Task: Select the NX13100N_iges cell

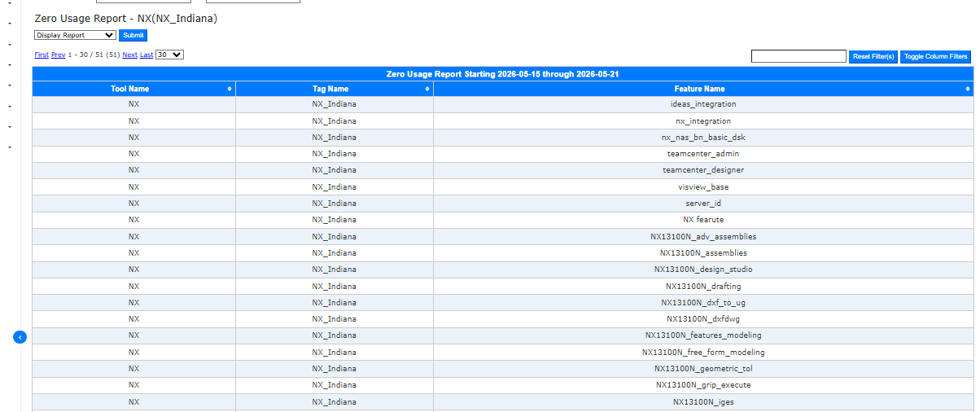Action: click(703, 402)
